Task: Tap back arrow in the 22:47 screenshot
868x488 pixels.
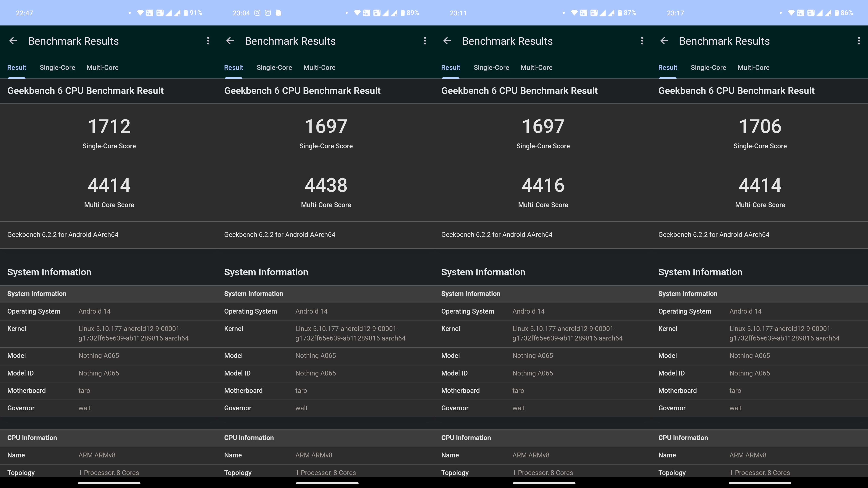Action: click(13, 41)
